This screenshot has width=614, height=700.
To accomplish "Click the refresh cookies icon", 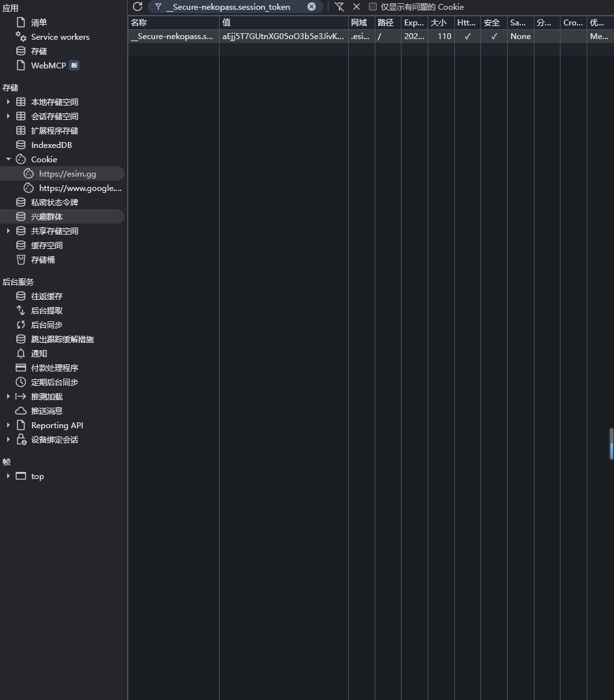I will coord(138,7).
